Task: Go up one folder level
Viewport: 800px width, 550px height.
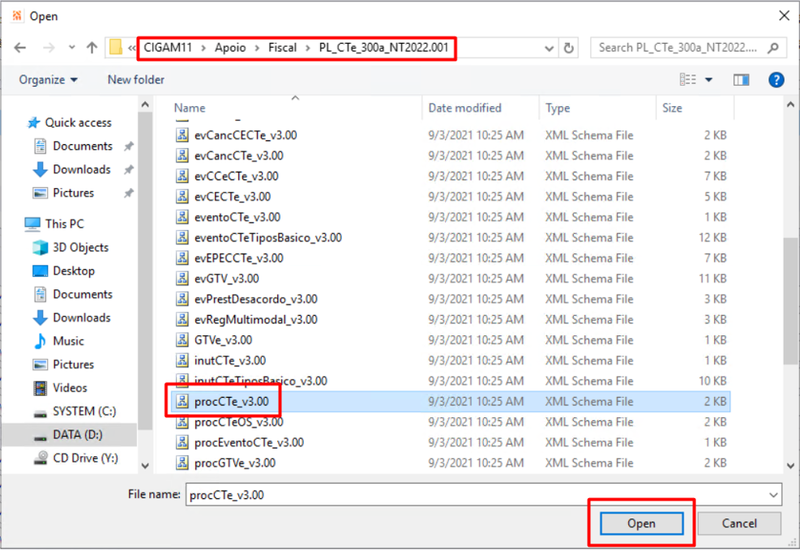Action: click(x=92, y=48)
